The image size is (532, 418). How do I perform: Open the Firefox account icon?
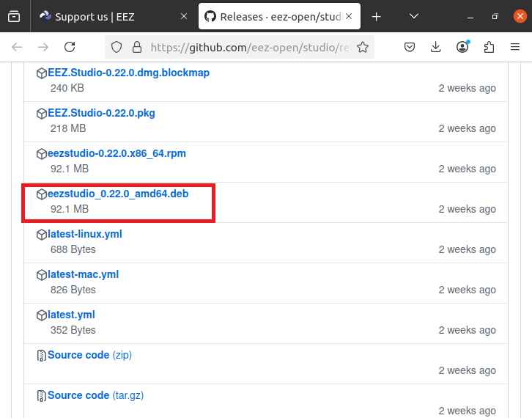462,47
